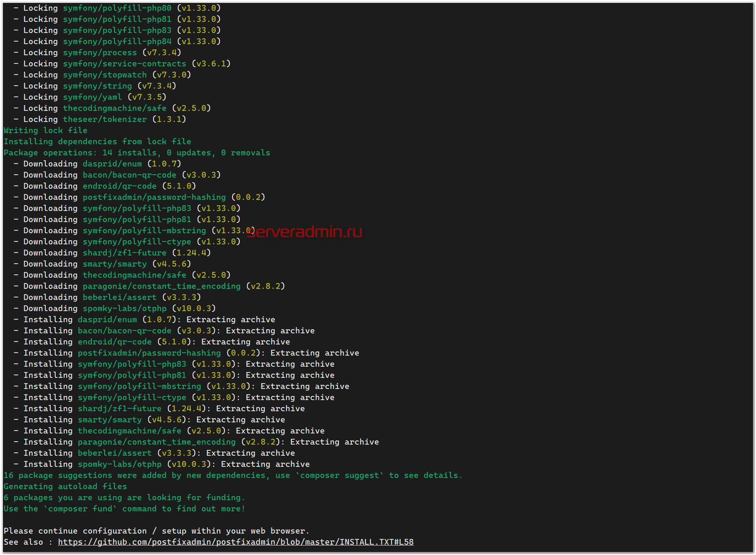Image resolution: width=756 pixels, height=555 pixels.
Task: Click shardj/zf1-future in the Installing line
Action: [119, 409]
